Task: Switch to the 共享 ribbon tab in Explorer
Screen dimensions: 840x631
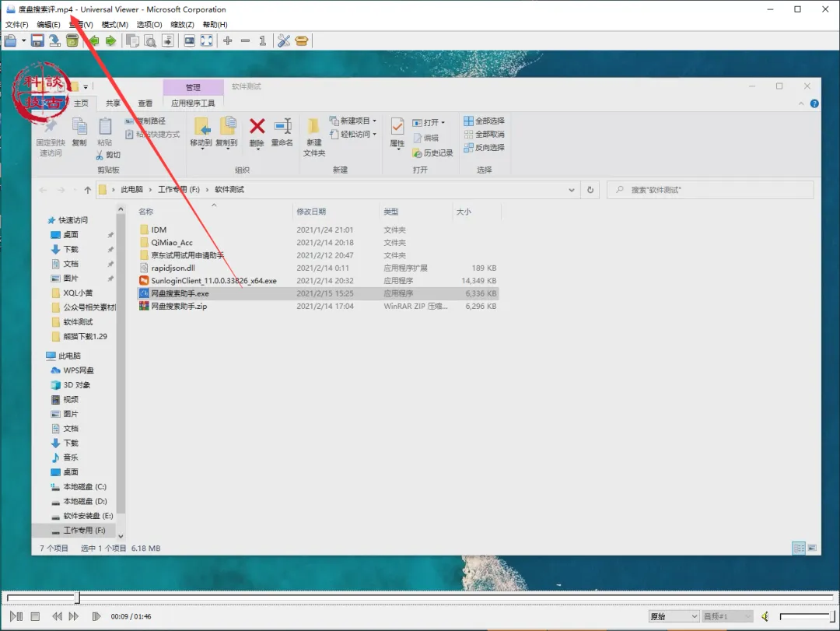Action: coord(113,103)
